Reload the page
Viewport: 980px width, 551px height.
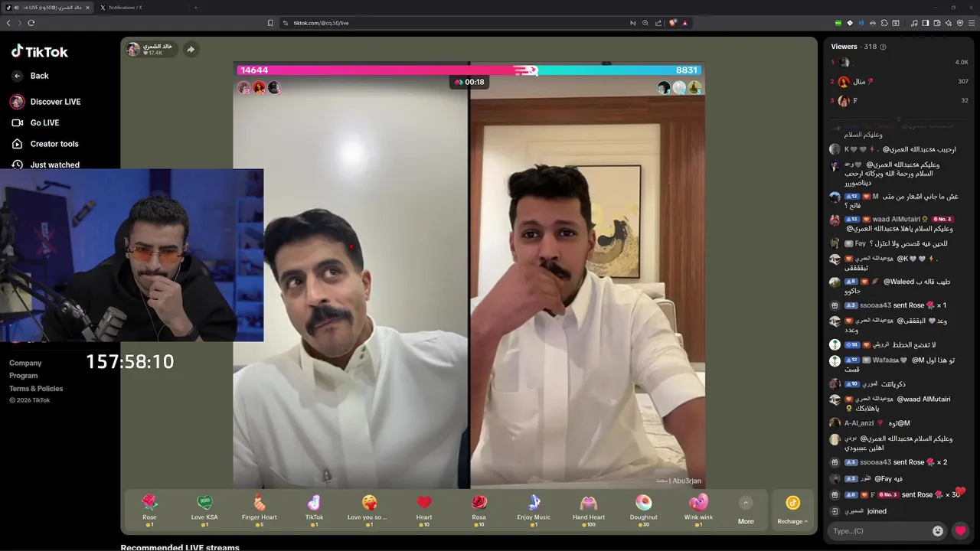pos(31,23)
